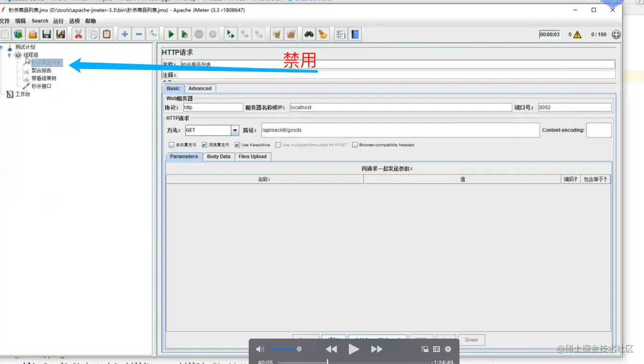This screenshot has height=364, width=644.
Task: Select the Basic tab
Action: 173,89
